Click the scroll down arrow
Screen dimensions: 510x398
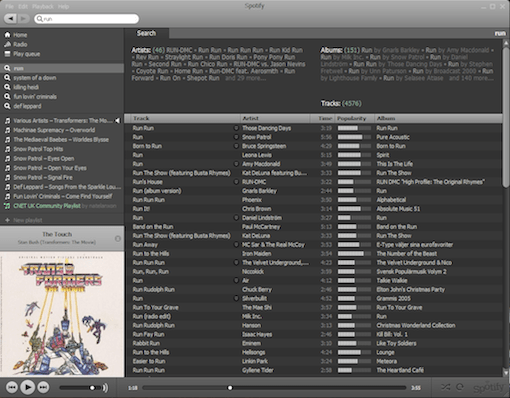point(506,373)
